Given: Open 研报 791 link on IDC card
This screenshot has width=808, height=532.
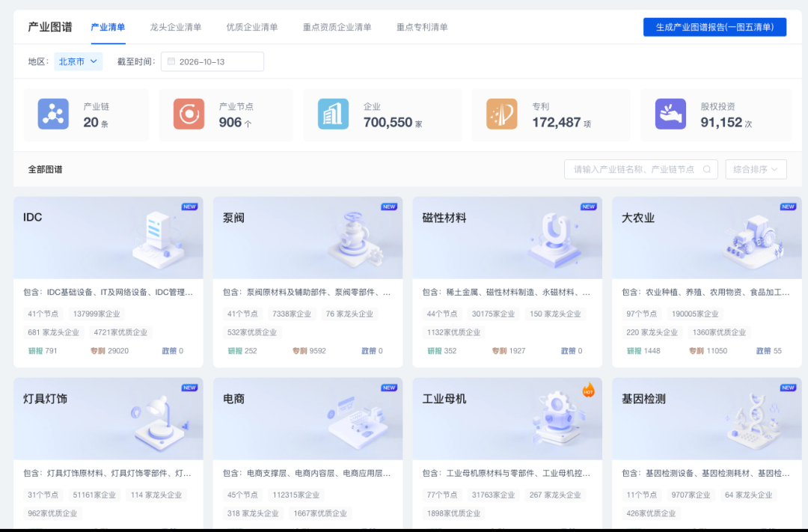Looking at the screenshot, I should point(43,350).
